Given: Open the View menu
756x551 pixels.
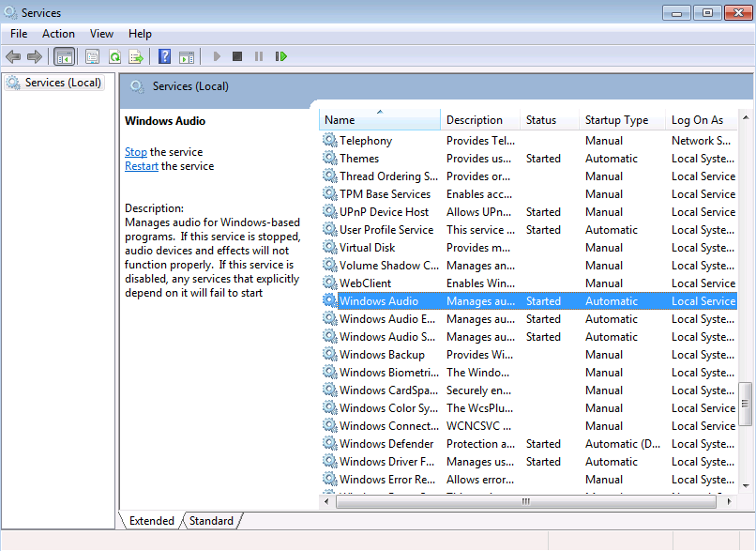Looking at the screenshot, I should click(x=101, y=34).
